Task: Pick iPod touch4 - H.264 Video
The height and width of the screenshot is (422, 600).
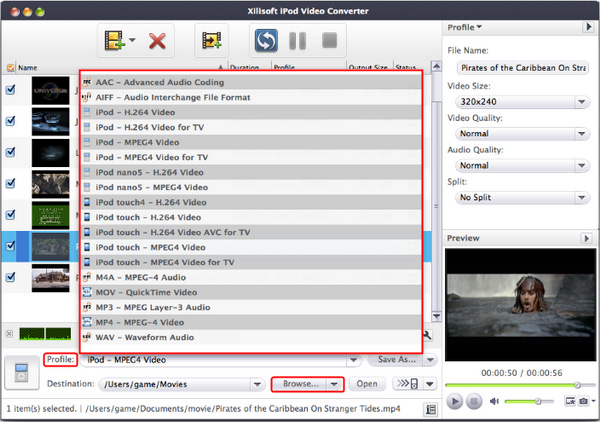Action: coord(251,202)
